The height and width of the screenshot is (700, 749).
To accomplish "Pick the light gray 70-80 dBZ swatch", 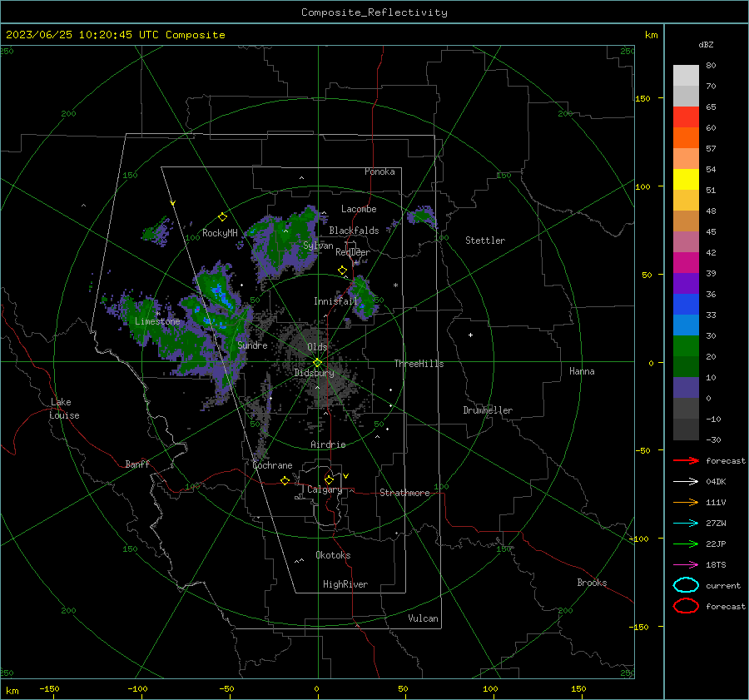I will coord(686,76).
